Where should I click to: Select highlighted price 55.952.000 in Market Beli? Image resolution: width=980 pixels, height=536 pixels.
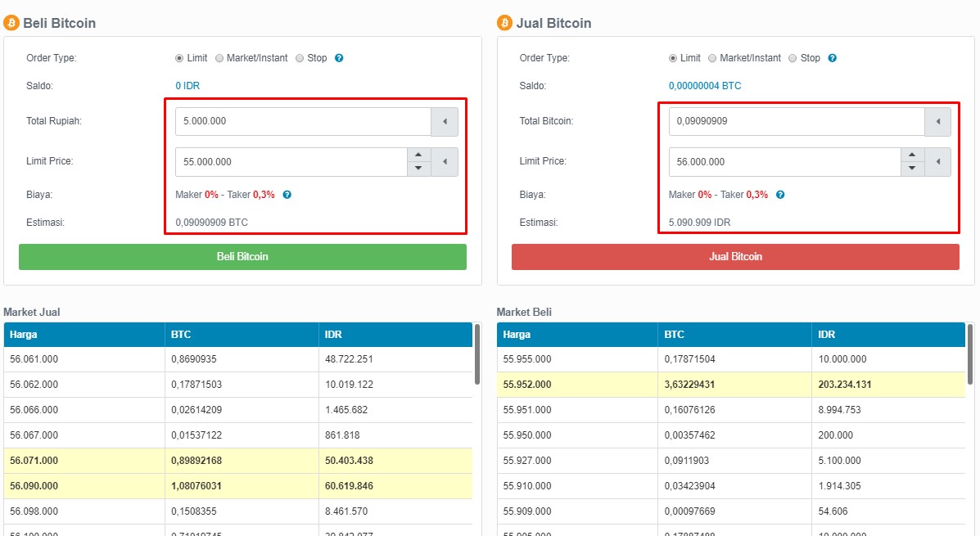pos(527,385)
